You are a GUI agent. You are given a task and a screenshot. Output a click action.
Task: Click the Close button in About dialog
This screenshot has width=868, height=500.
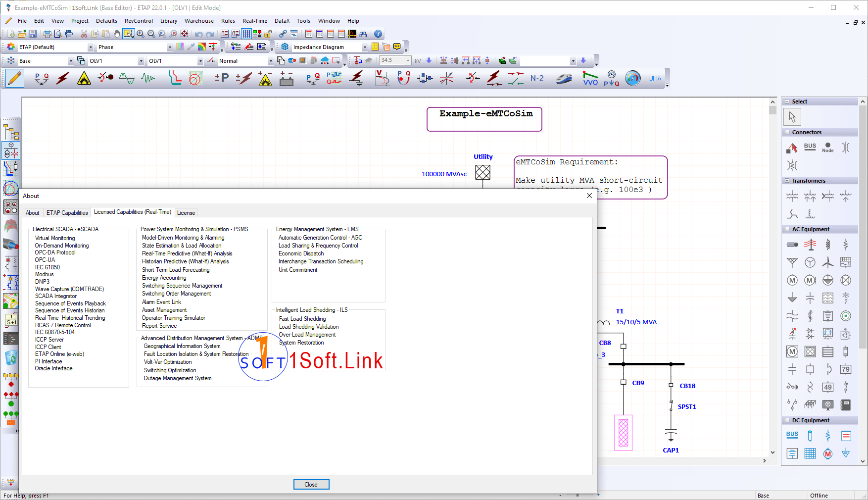pos(311,485)
